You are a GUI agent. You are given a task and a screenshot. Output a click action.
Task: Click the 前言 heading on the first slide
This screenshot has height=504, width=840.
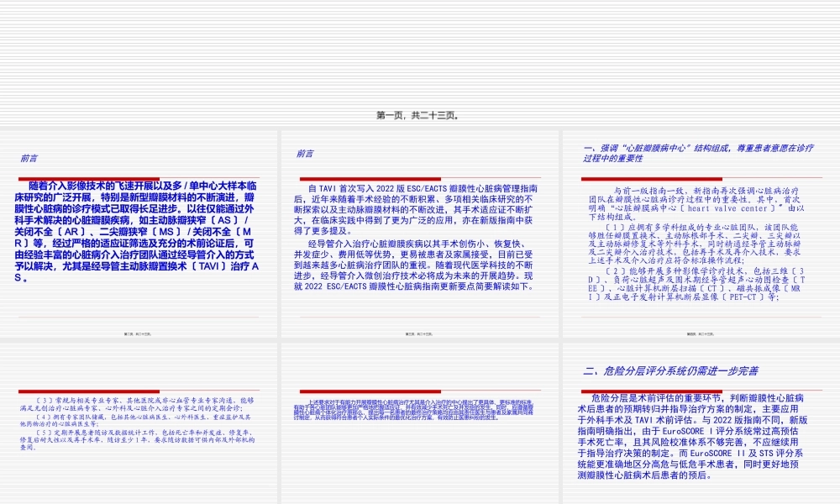click(29, 155)
